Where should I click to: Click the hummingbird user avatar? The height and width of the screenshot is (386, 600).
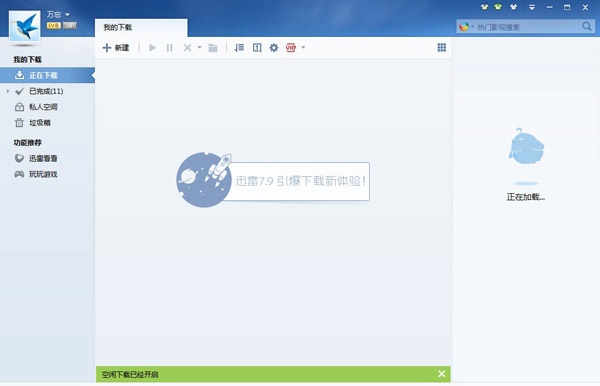[x=24, y=26]
